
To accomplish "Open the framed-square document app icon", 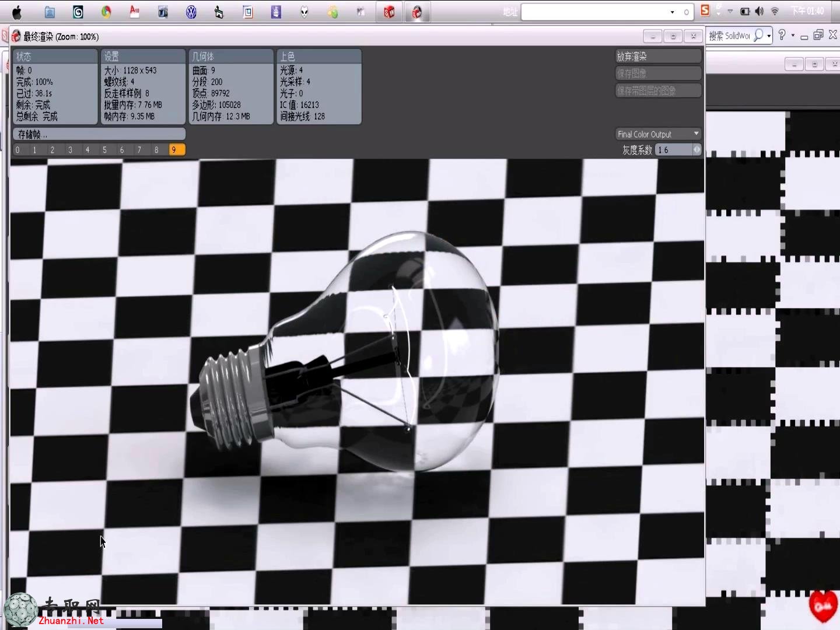I will (x=247, y=12).
